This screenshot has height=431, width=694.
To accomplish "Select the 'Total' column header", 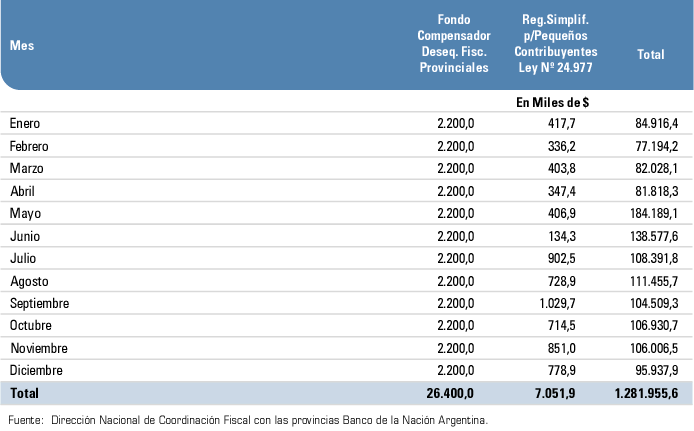I will 650,55.
